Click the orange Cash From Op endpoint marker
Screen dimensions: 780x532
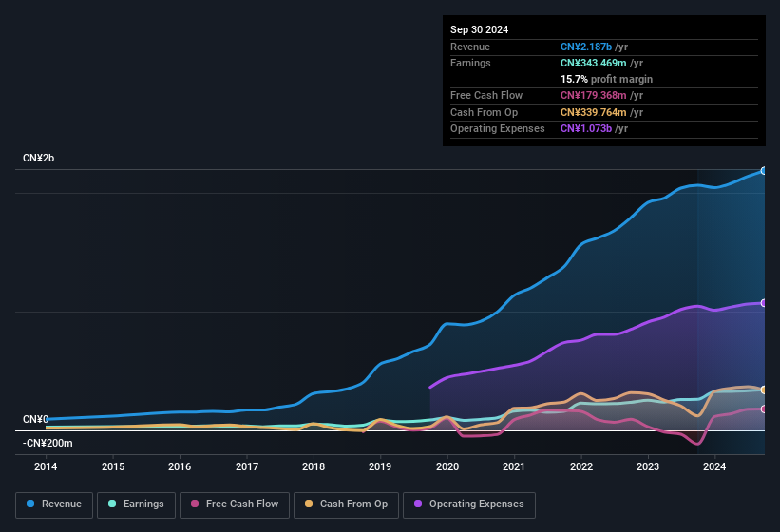point(764,389)
